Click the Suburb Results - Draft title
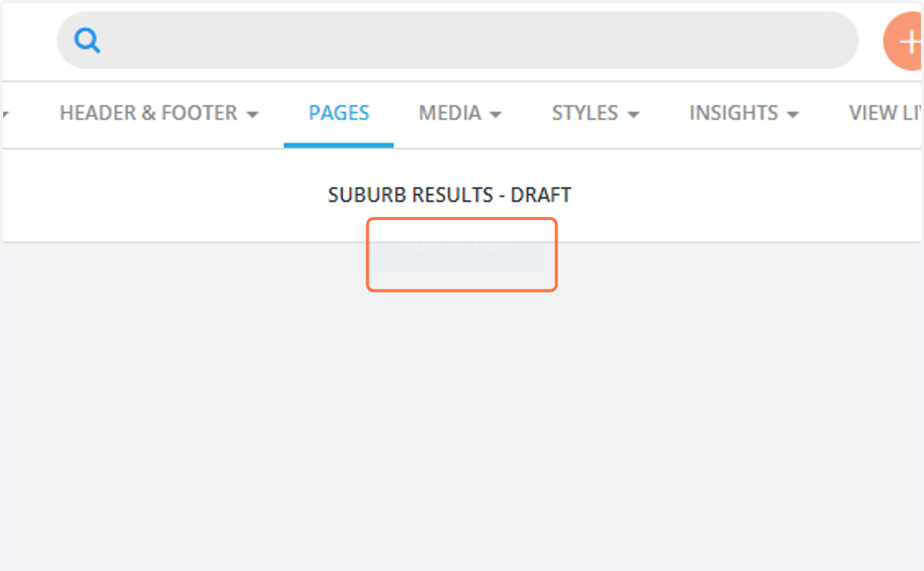This screenshot has width=924, height=571. [x=450, y=195]
